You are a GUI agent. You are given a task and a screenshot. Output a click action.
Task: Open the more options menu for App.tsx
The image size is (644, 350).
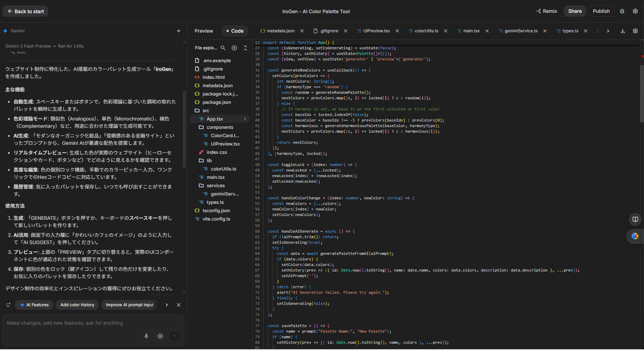(245, 119)
